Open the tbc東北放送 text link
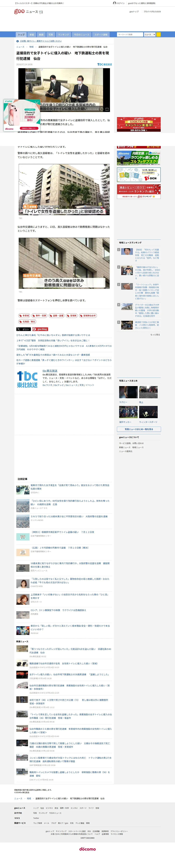The image size is (175, 868). tap(50, 371)
